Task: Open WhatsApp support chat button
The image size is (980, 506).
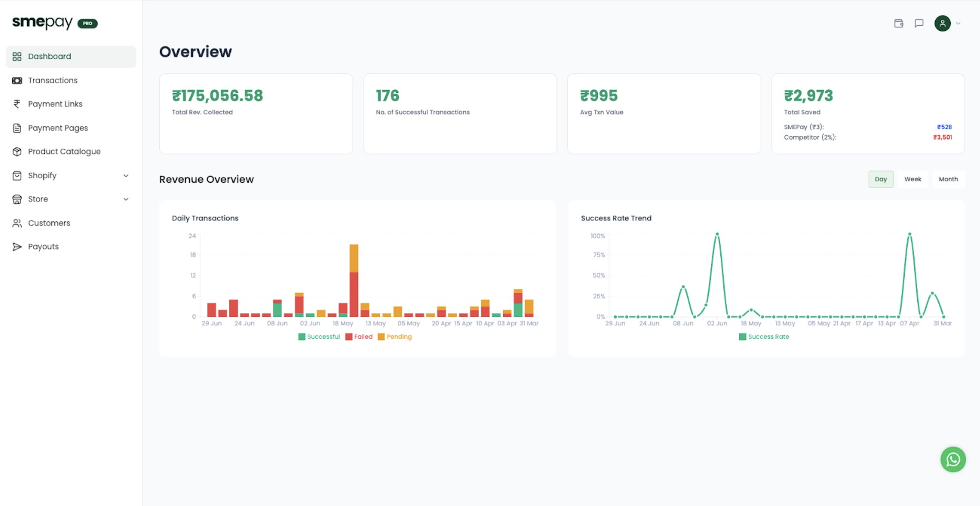Action: (x=952, y=459)
